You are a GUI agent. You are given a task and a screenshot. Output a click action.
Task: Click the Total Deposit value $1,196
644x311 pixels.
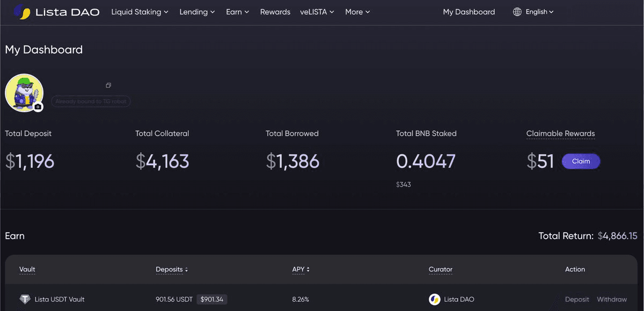[x=30, y=161]
